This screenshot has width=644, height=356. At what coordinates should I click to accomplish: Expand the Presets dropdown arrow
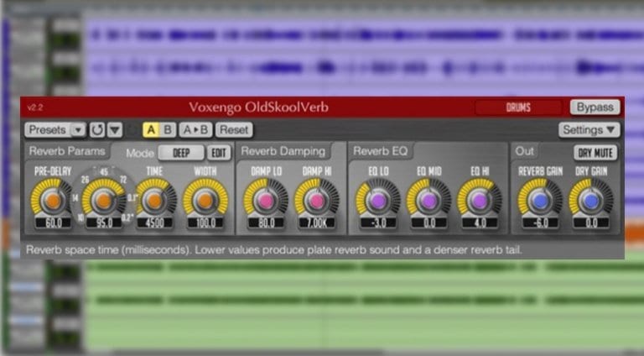[78, 130]
